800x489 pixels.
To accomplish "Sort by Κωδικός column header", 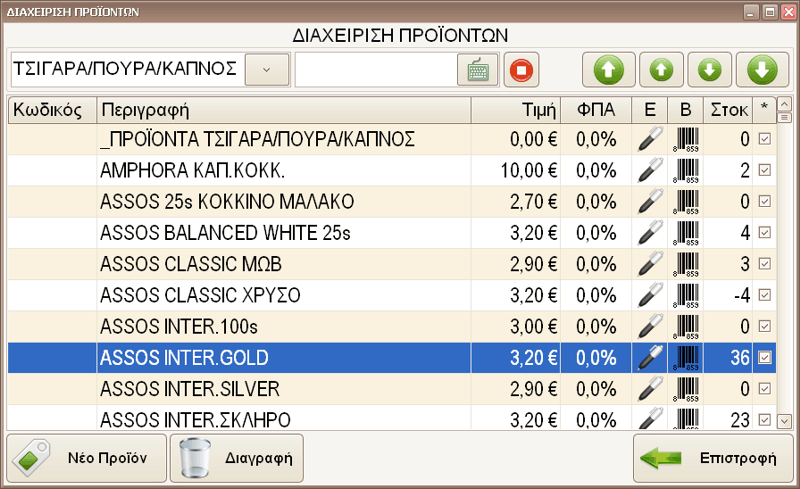I will click(x=52, y=110).
